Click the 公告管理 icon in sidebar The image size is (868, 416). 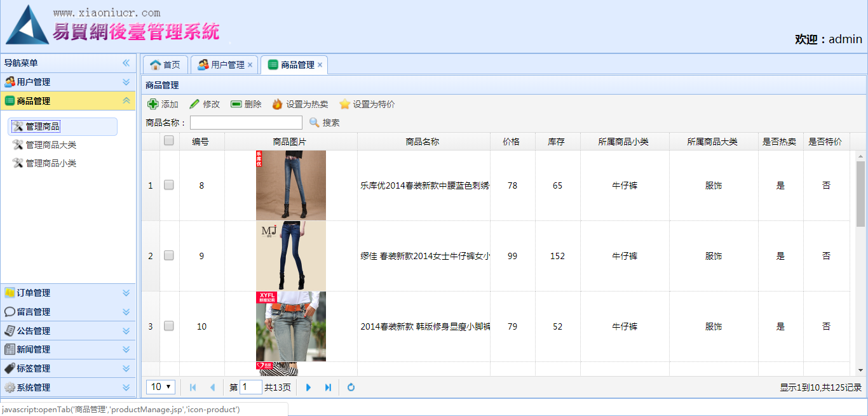[10, 331]
